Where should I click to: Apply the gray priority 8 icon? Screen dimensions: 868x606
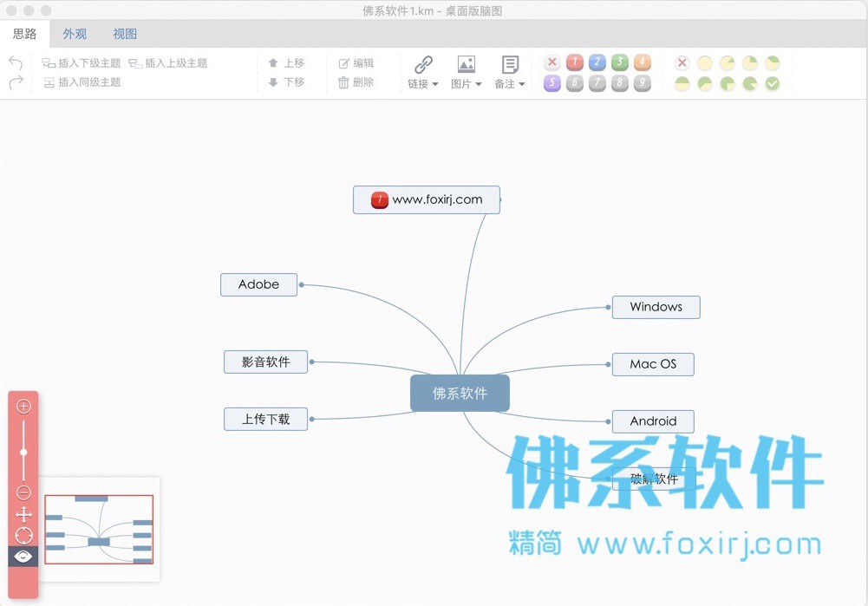[x=619, y=83]
